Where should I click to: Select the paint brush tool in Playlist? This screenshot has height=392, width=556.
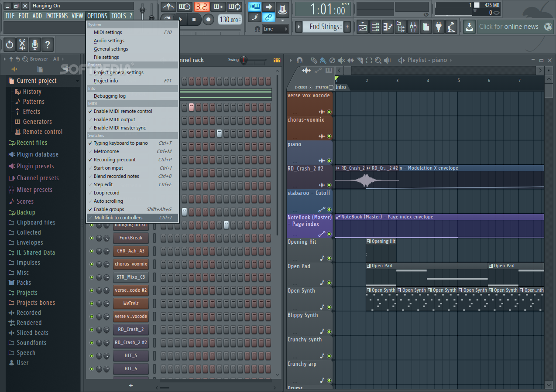(x=323, y=60)
